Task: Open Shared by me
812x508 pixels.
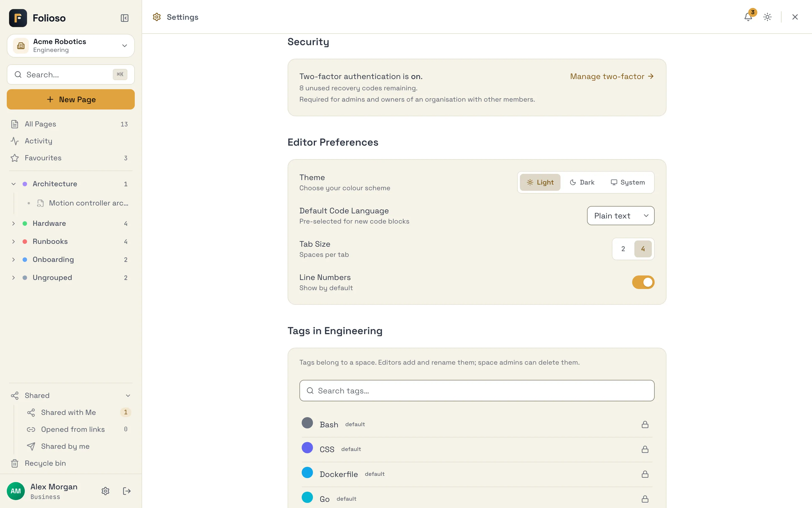Action: [78, 446]
